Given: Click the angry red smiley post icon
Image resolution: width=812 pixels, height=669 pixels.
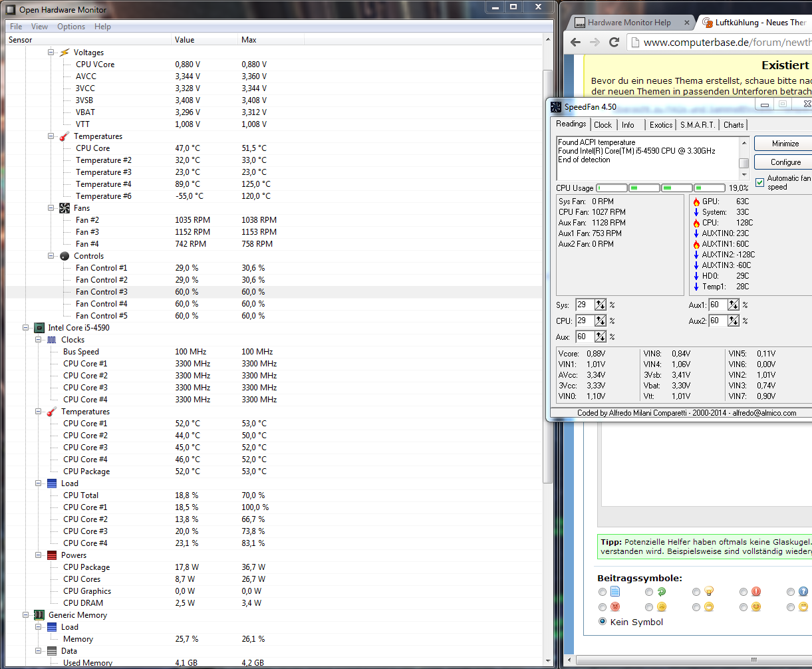Looking at the screenshot, I should click(615, 607).
